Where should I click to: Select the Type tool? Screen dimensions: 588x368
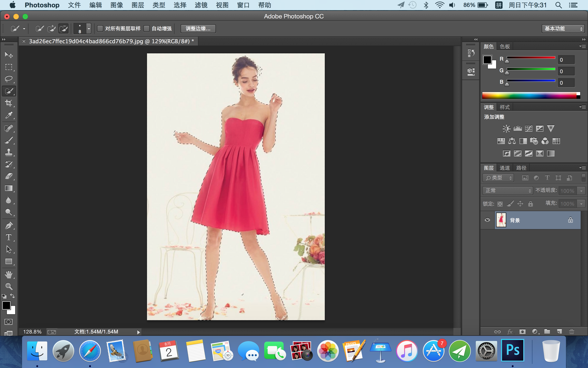pos(9,237)
